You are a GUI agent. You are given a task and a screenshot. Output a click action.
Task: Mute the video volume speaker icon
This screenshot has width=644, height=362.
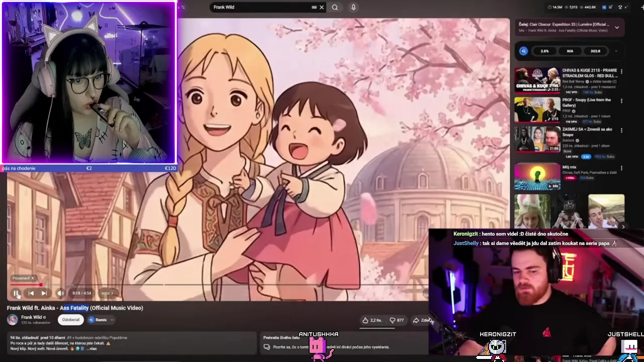(x=60, y=293)
